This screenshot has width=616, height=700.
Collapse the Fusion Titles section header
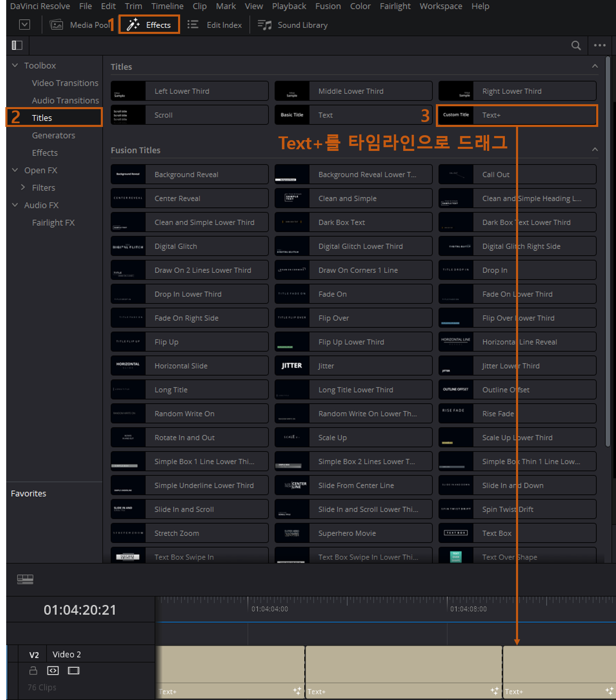pos(595,149)
